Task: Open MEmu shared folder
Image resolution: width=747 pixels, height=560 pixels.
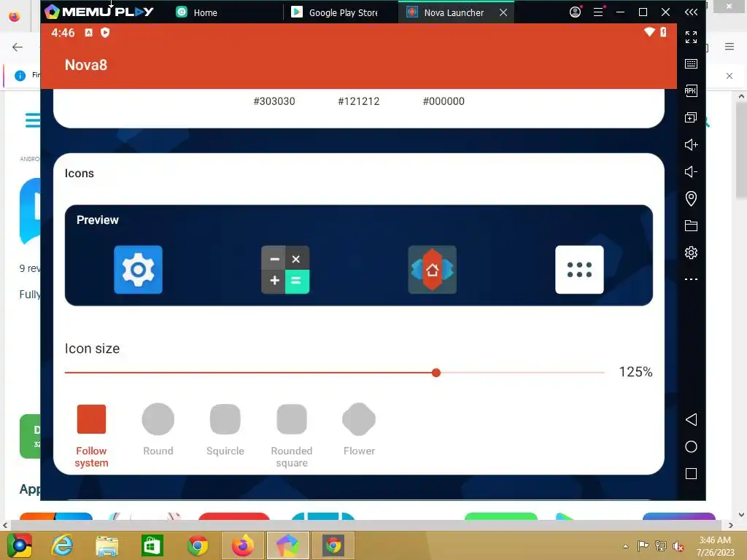Action: point(691,226)
